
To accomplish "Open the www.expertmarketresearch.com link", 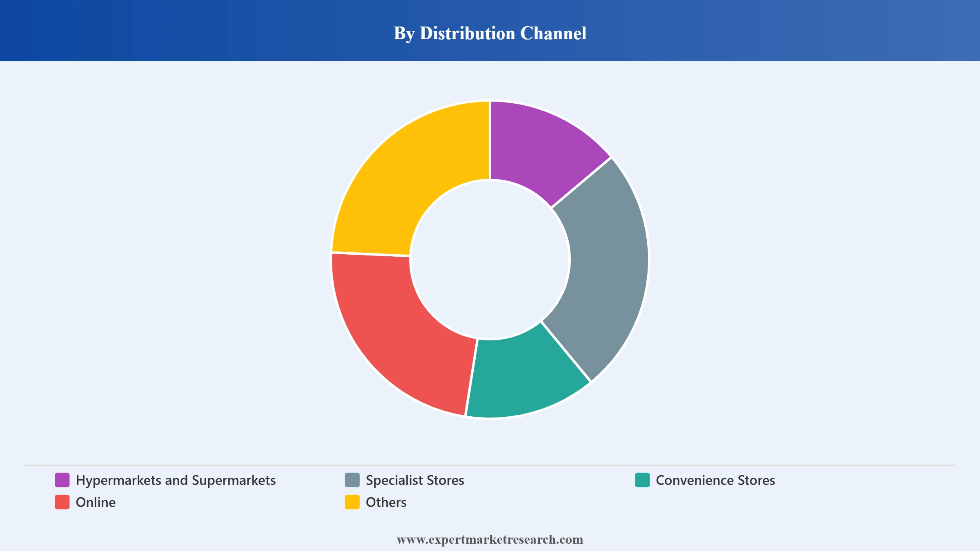I will point(490,540).
